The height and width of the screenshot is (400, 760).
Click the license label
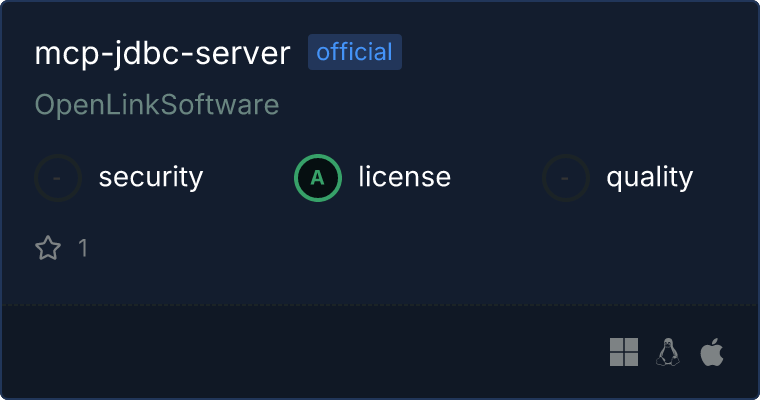[405, 176]
